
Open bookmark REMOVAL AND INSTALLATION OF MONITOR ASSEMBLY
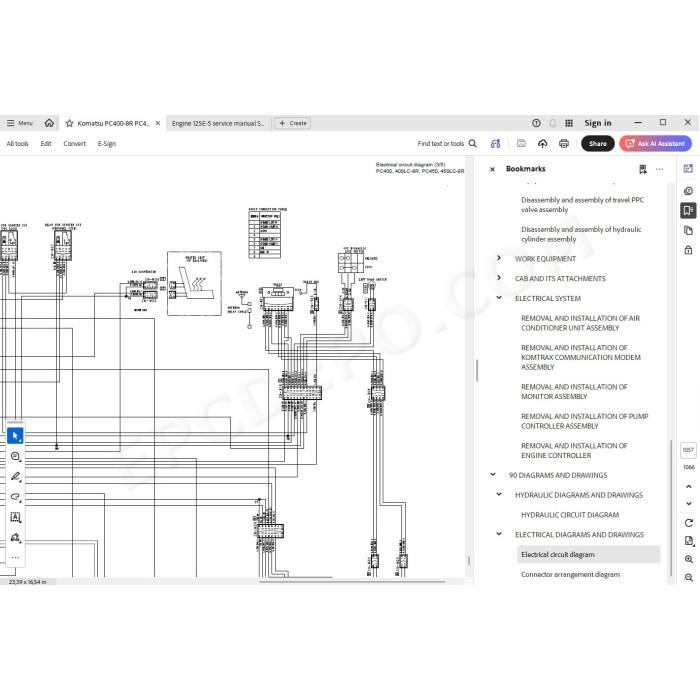click(x=574, y=392)
